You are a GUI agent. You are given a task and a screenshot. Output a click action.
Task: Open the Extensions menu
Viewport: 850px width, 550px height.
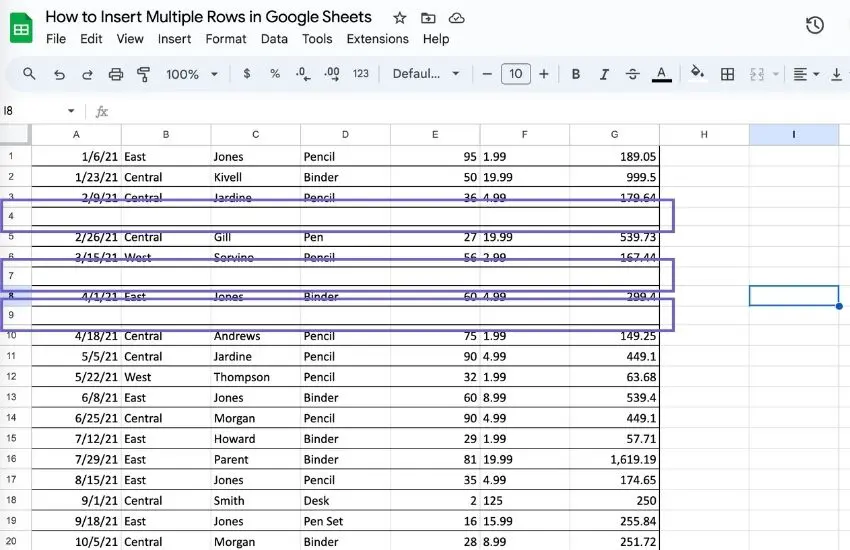point(377,39)
